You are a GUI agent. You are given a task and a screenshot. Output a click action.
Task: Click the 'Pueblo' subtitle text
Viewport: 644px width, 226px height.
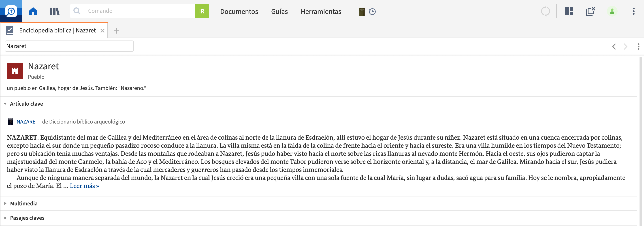pos(36,77)
